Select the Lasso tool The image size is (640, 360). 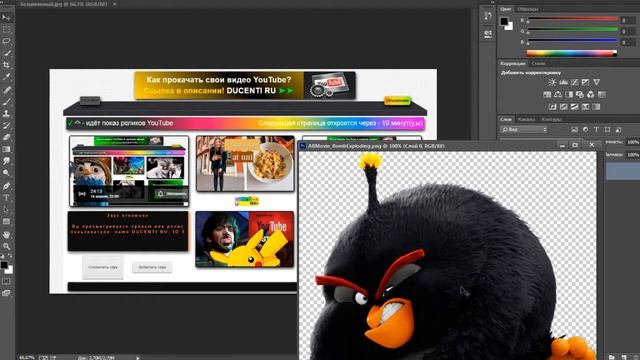click(6, 41)
